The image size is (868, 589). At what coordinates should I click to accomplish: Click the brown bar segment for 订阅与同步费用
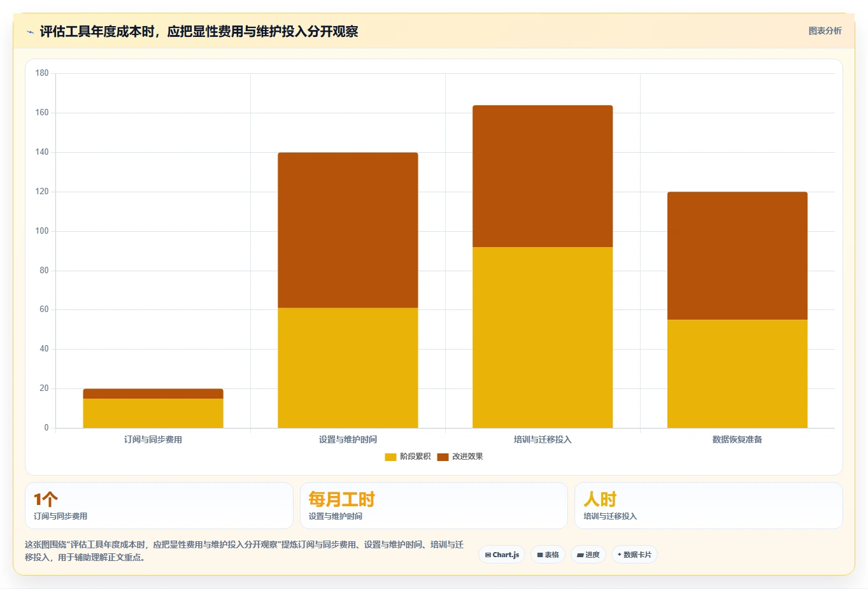[153, 394]
